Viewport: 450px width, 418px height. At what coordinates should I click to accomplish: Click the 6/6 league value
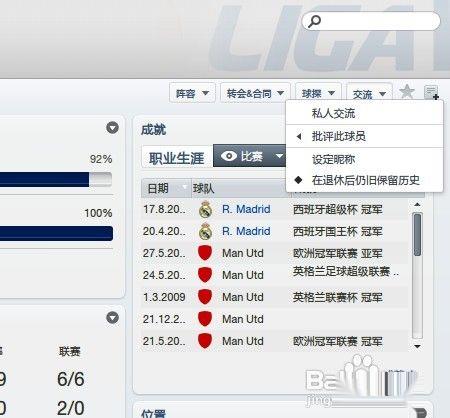(x=71, y=379)
